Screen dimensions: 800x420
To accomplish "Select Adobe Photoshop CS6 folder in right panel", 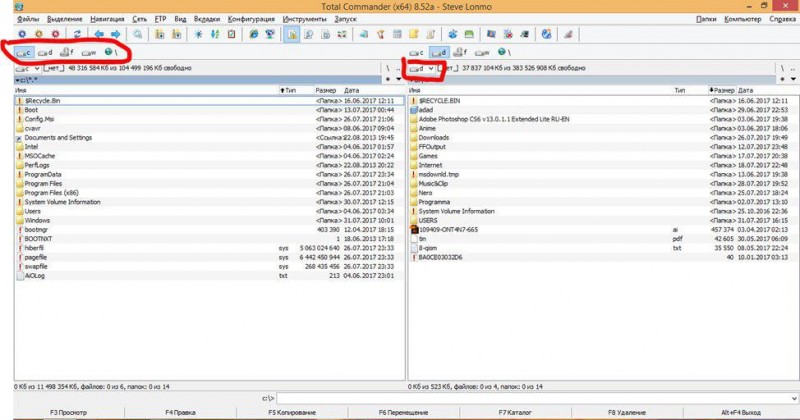I will pyautogui.click(x=603, y=119).
